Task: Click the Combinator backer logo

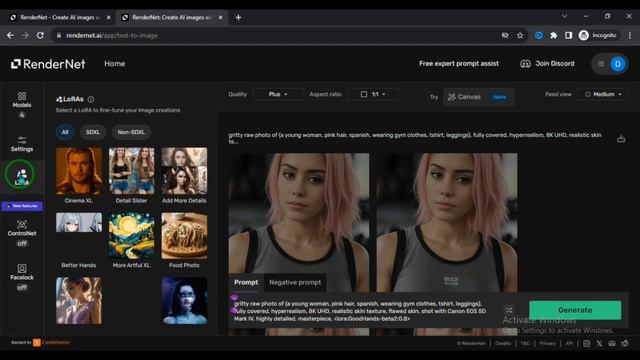Action: point(51,342)
